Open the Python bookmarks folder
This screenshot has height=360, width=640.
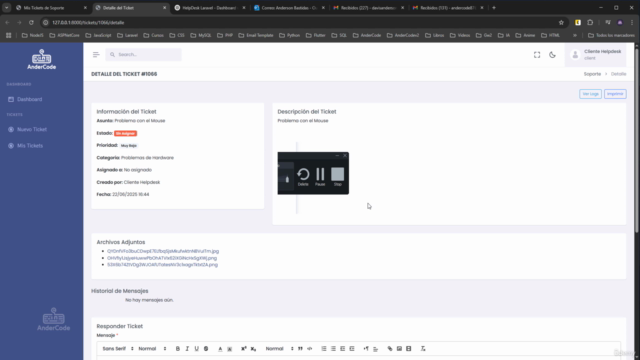click(x=289, y=36)
